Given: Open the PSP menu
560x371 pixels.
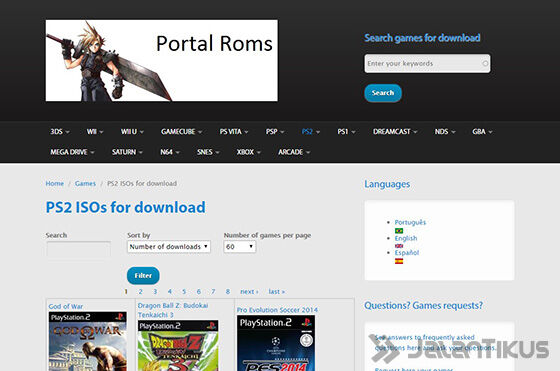Looking at the screenshot, I should point(275,132).
